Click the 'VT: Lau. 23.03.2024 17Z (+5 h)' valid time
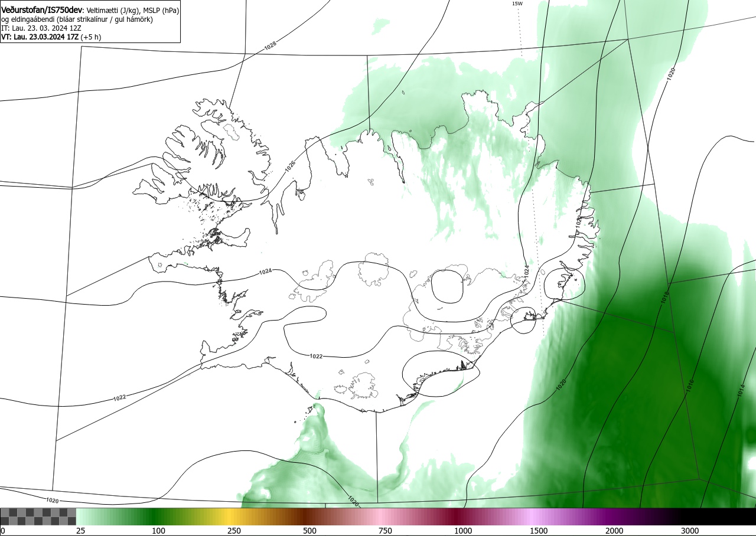756x536 pixels. [x=51, y=37]
